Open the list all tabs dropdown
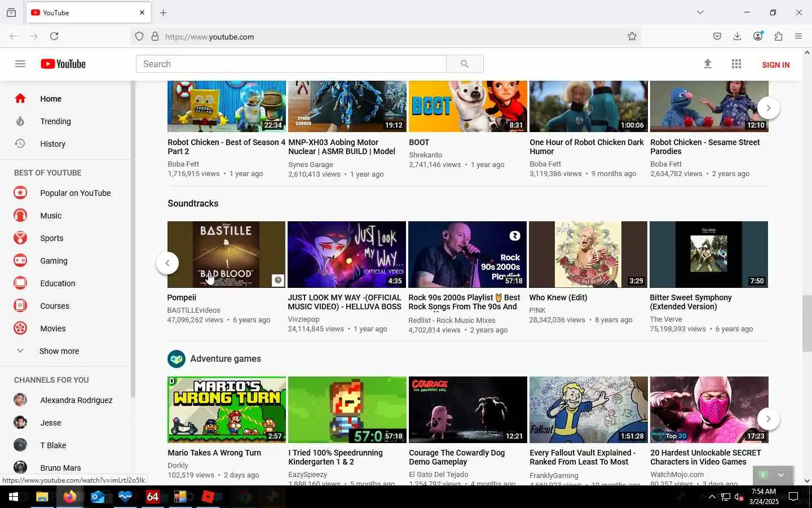Viewport: 812px width, 508px height. click(700, 12)
